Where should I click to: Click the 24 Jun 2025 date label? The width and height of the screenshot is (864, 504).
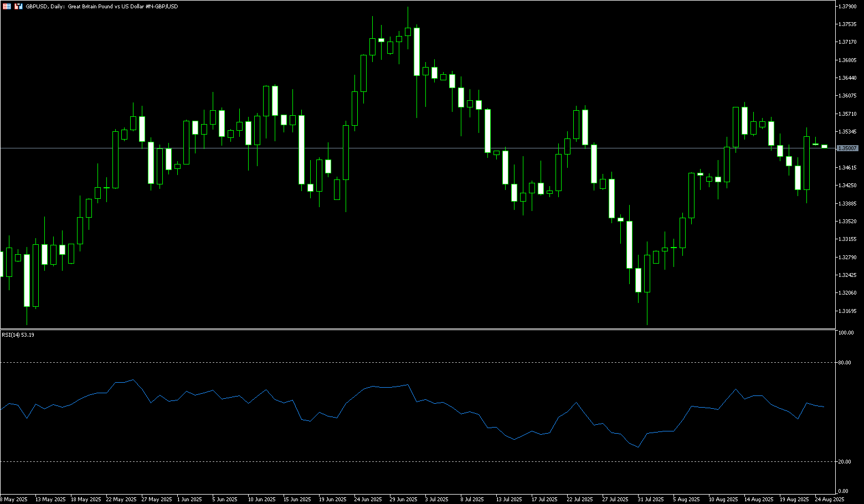click(368, 500)
